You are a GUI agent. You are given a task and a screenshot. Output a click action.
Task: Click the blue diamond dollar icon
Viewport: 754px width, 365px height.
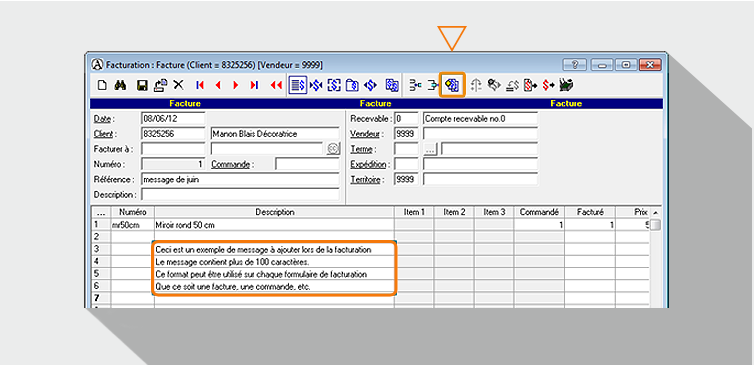(x=370, y=86)
